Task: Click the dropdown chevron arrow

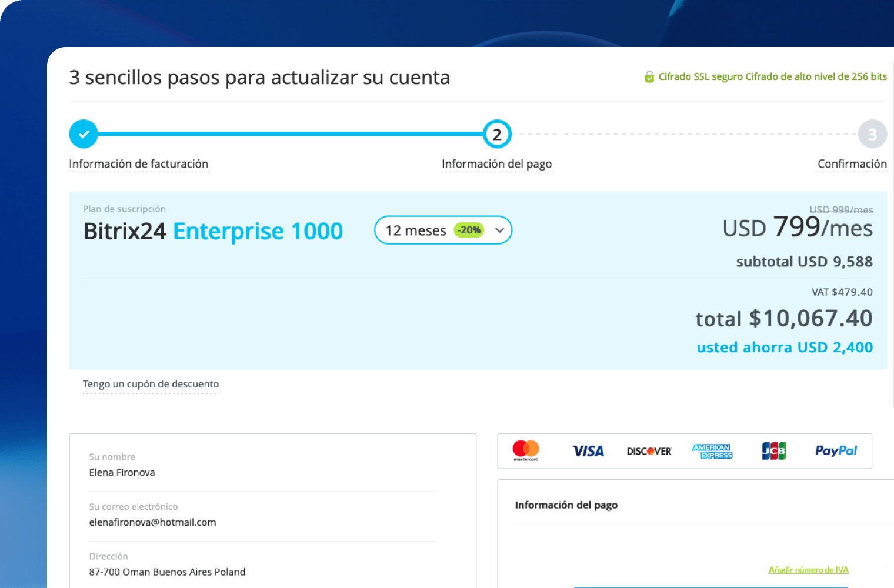Action: [500, 230]
